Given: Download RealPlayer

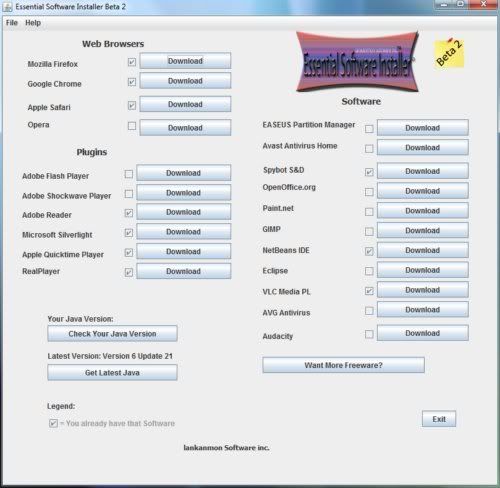Looking at the screenshot, I should 183,271.
